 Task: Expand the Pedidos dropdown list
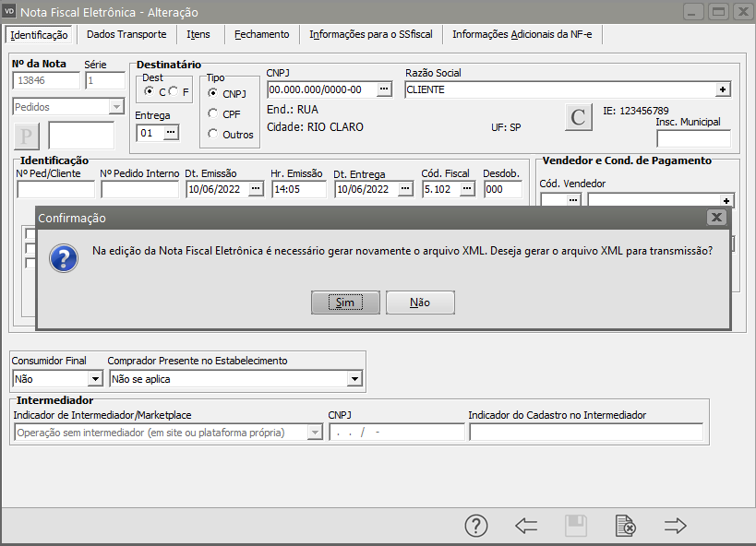click(x=115, y=107)
